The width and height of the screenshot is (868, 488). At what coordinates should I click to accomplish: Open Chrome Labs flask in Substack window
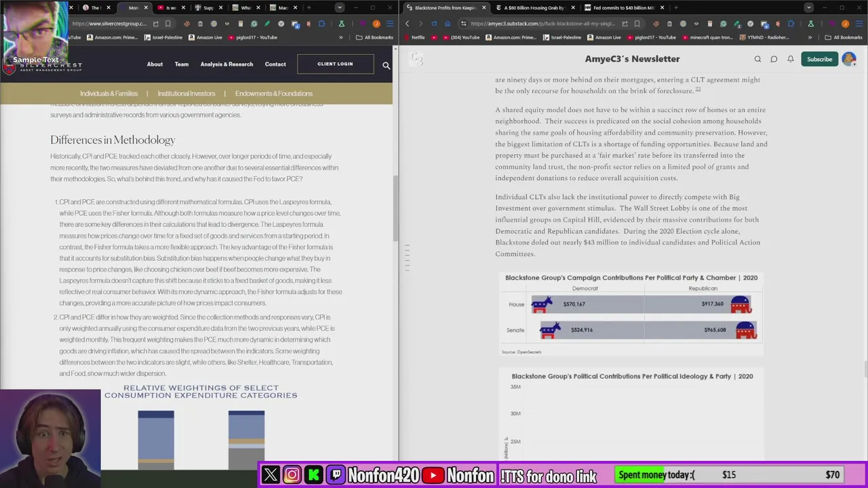point(810,24)
